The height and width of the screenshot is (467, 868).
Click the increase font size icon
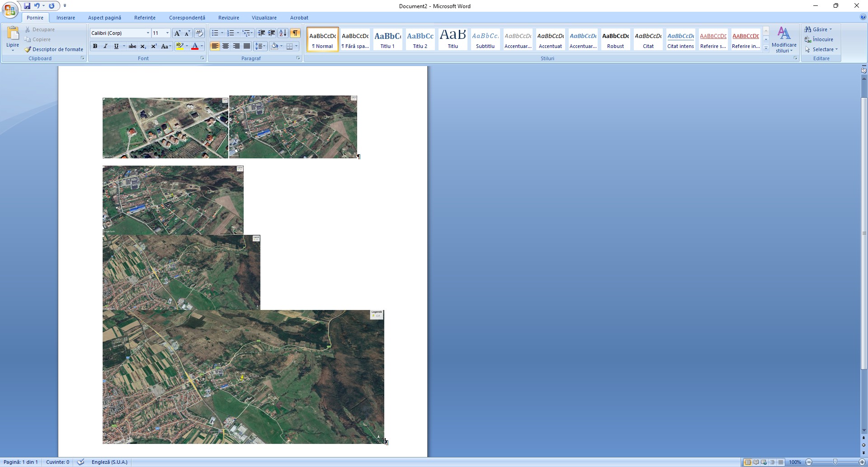click(177, 33)
